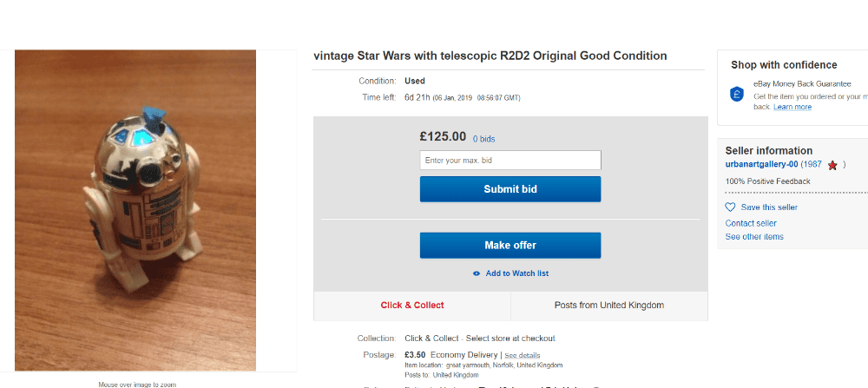The height and width of the screenshot is (388, 868).
Task: Click the seller feedback score 1987
Action: (x=812, y=164)
